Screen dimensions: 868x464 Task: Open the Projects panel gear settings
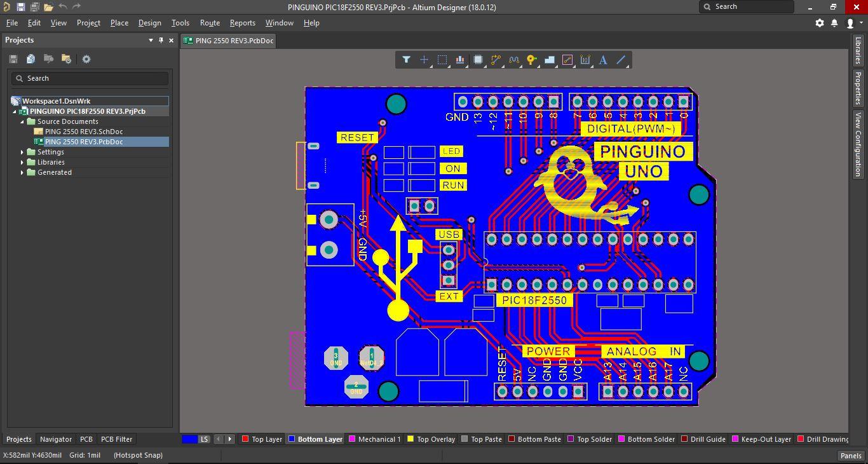(86, 59)
